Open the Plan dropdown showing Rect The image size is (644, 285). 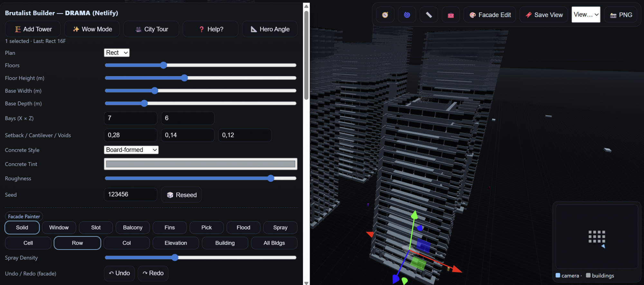117,53
